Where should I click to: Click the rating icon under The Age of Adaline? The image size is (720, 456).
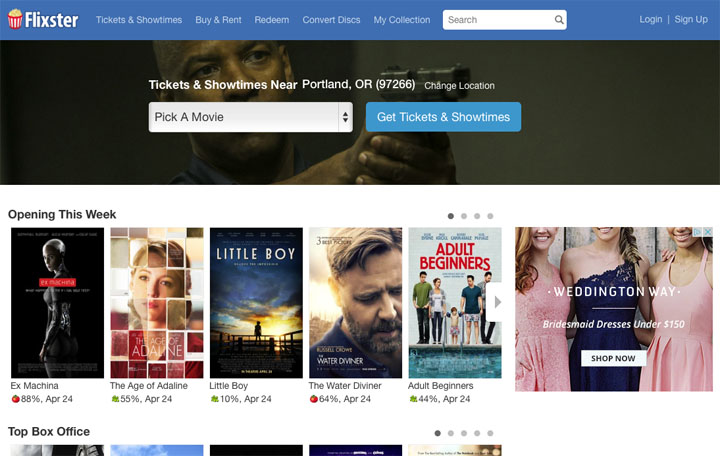pos(115,399)
